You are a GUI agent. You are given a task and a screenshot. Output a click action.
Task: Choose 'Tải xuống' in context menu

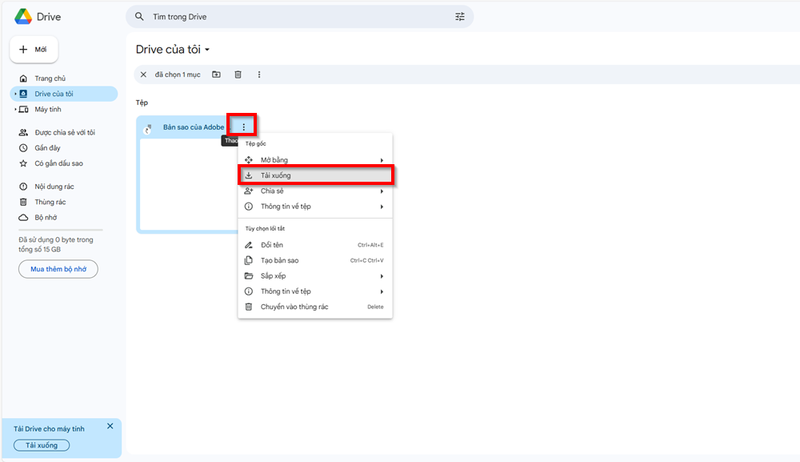(x=315, y=175)
